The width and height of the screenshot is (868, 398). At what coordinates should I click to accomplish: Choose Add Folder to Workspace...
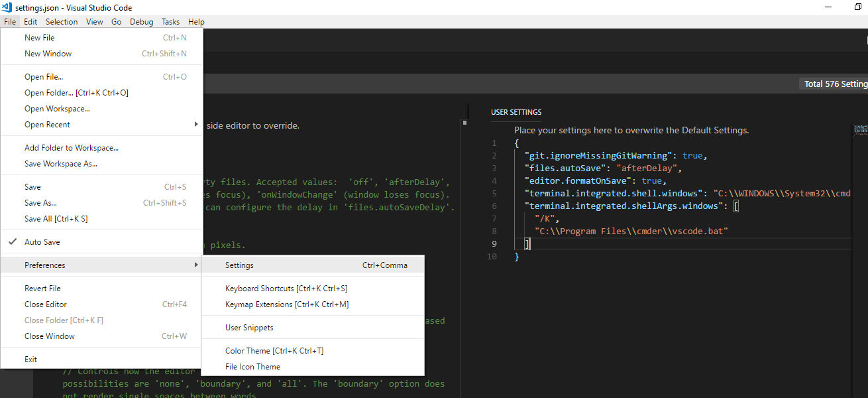pos(101,148)
